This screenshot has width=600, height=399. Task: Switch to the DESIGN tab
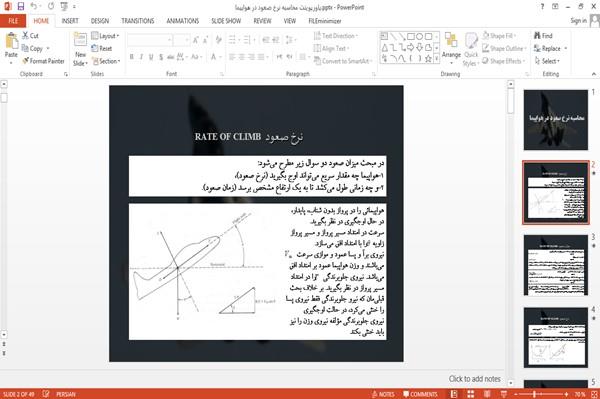[99, 21]
